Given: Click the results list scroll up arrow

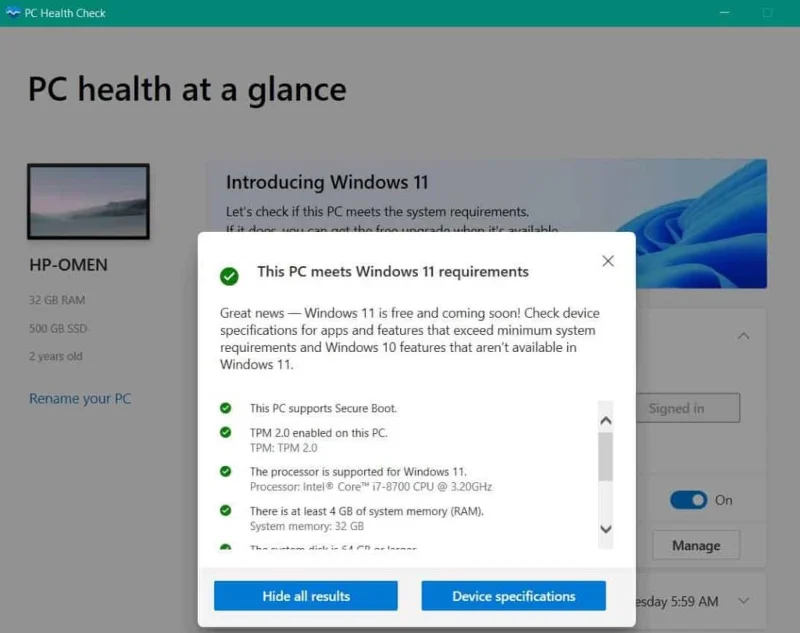Looking at the screenshot, I should 606,421.
